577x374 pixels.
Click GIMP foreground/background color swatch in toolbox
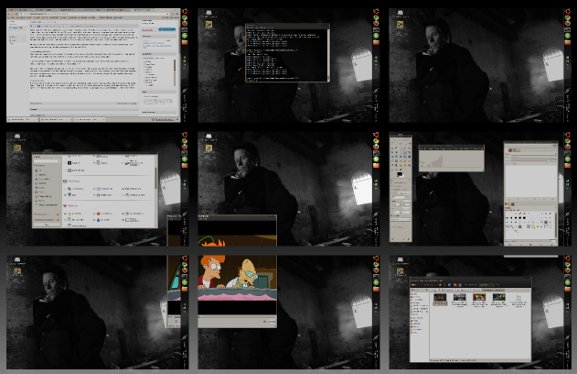[399, 174]
